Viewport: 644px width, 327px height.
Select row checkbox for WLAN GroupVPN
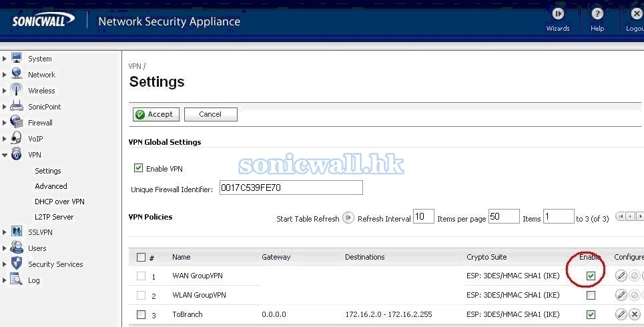tap(141, 295)
